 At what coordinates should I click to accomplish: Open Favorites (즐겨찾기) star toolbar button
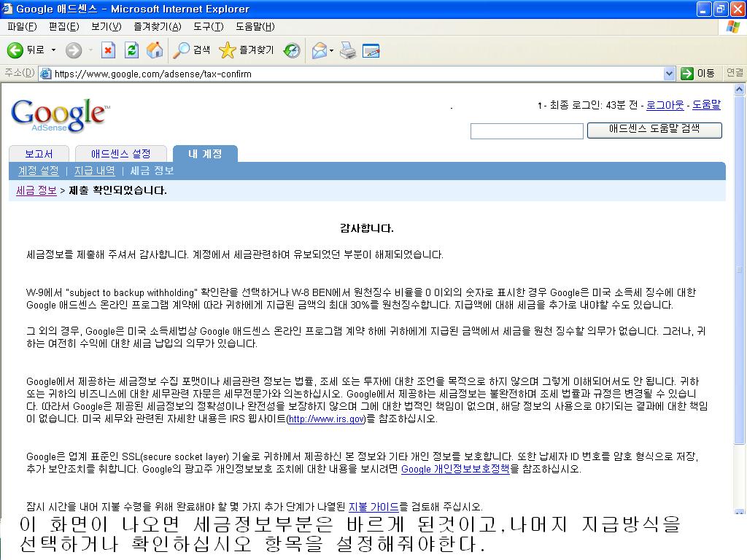(x=247, y=50)
